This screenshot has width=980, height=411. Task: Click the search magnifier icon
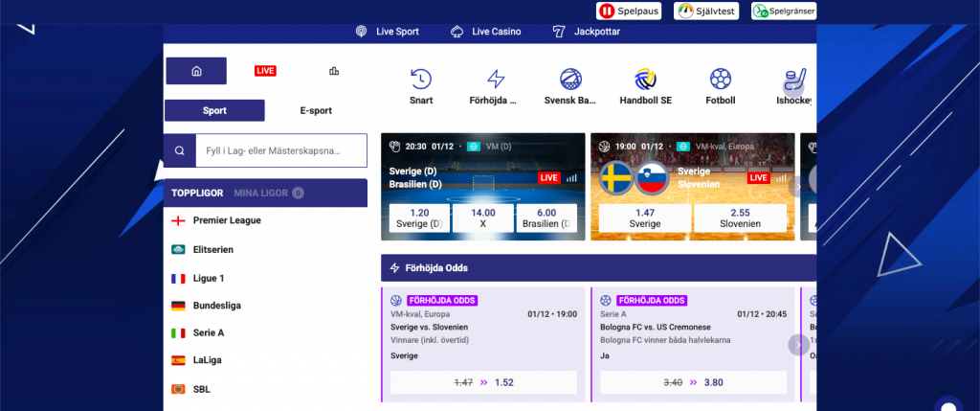(x=179, y=150)
